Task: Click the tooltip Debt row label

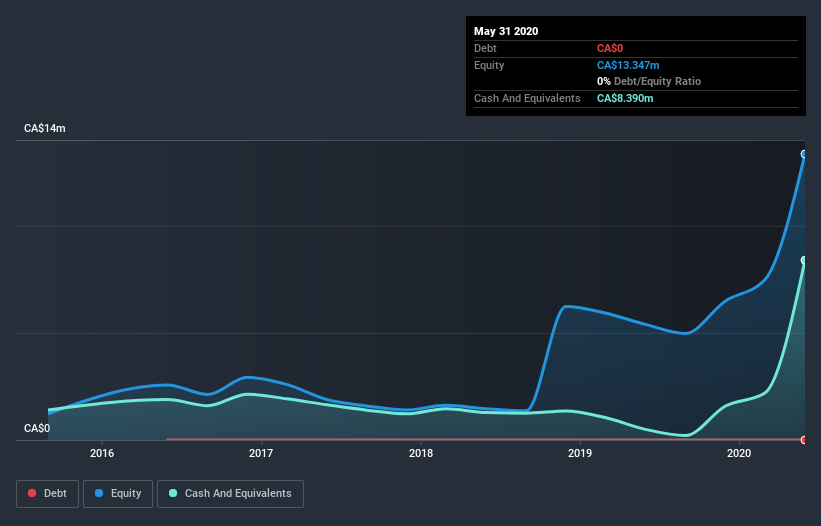Action: (x=485, y=49)
